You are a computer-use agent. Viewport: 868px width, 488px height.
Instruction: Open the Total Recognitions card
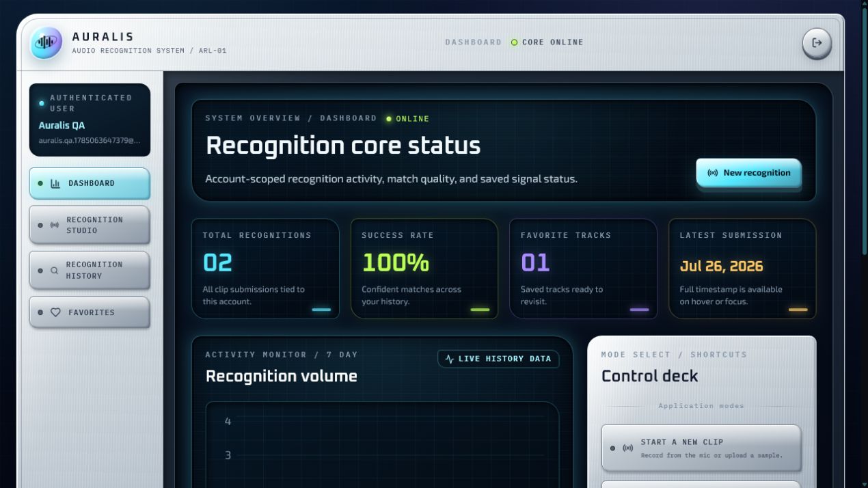click(x=265, y=269)
